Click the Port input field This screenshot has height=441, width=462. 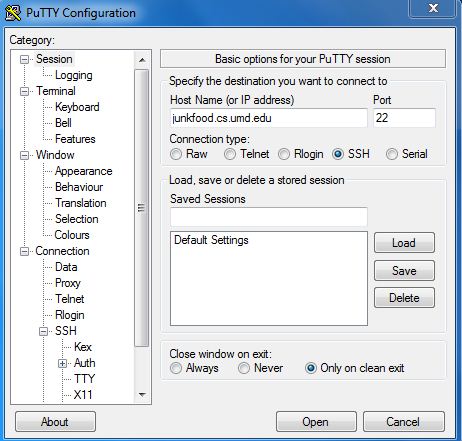404,118
